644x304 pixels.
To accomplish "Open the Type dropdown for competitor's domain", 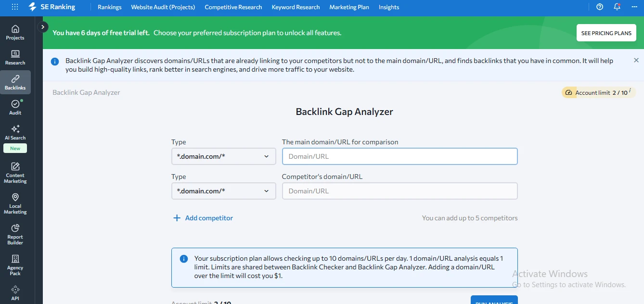I will tap(224, 191).
